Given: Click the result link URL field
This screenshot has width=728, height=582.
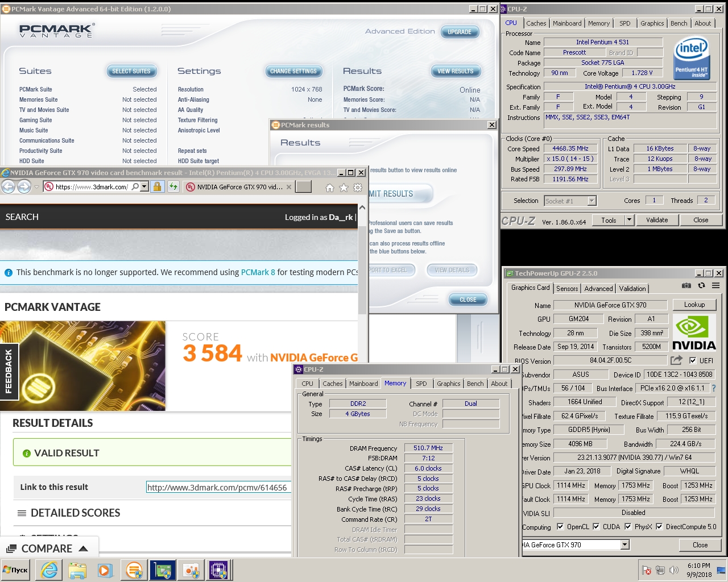Looking at the screenshot, I should tap(218, 487).
